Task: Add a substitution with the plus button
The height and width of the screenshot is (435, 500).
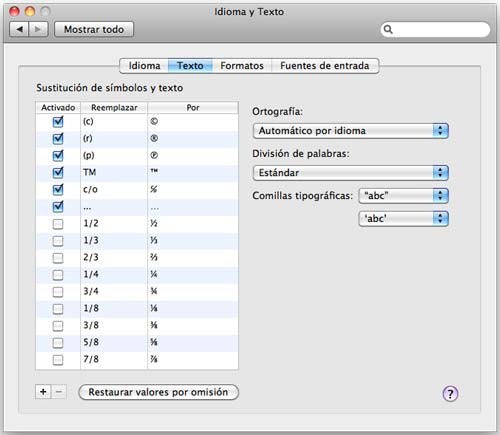Action: (x=43, y=392)
